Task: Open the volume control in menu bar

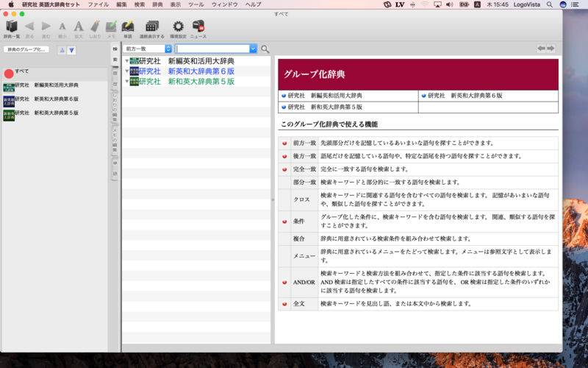Action: click(449, 4)
